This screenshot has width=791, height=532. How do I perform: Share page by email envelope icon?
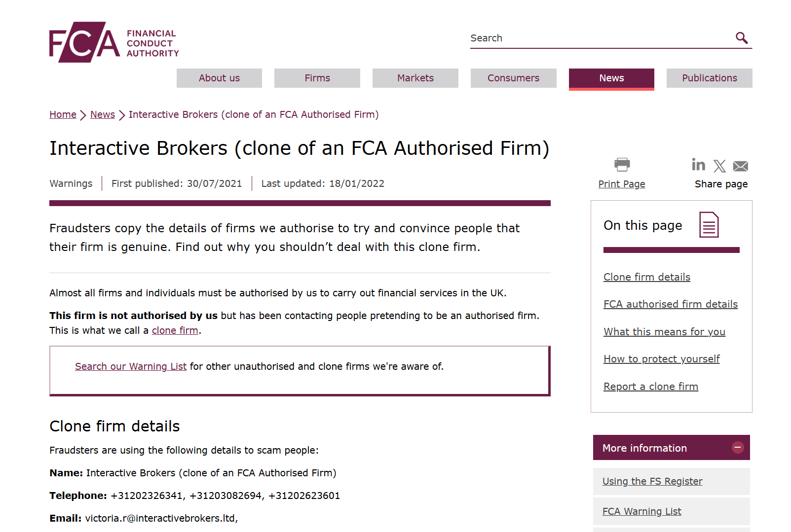pos(741,166)
